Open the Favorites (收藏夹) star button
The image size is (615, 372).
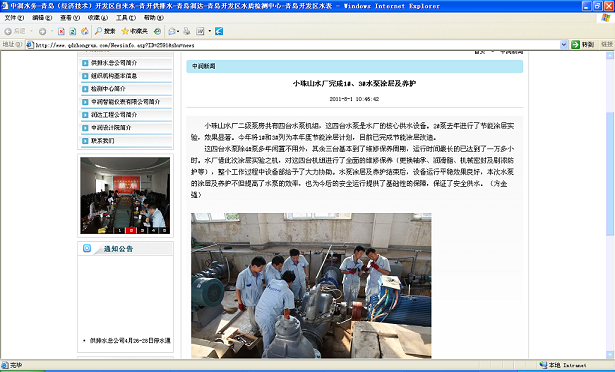(x=135, y=31)
